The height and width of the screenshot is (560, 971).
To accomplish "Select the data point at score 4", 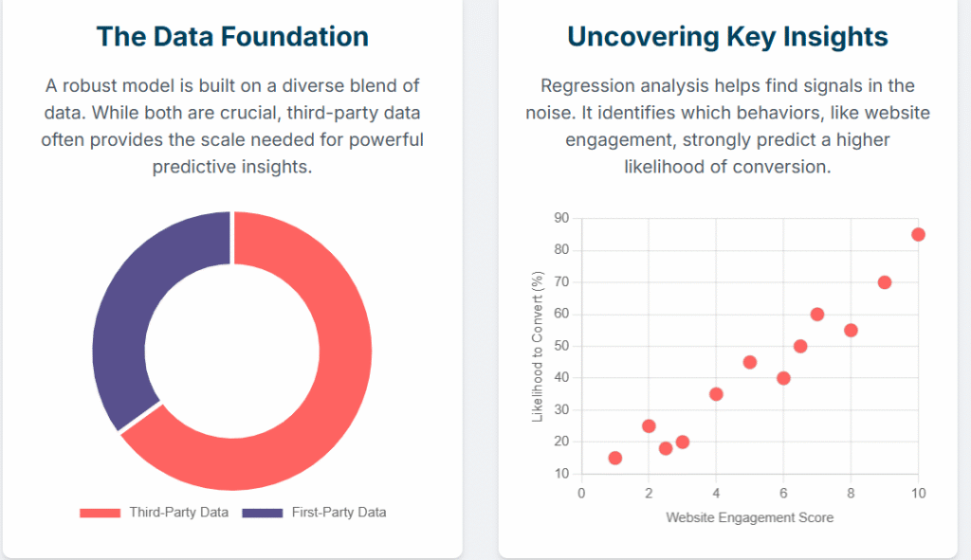I will [716, 394].
